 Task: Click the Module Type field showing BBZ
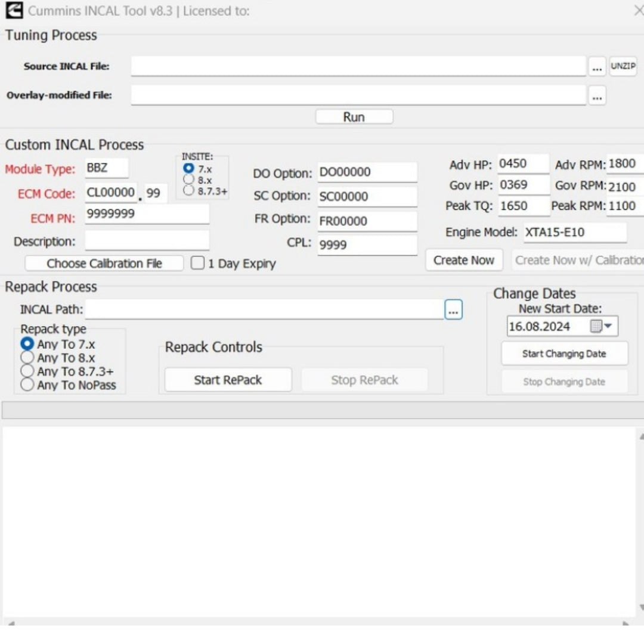(107, 168)
